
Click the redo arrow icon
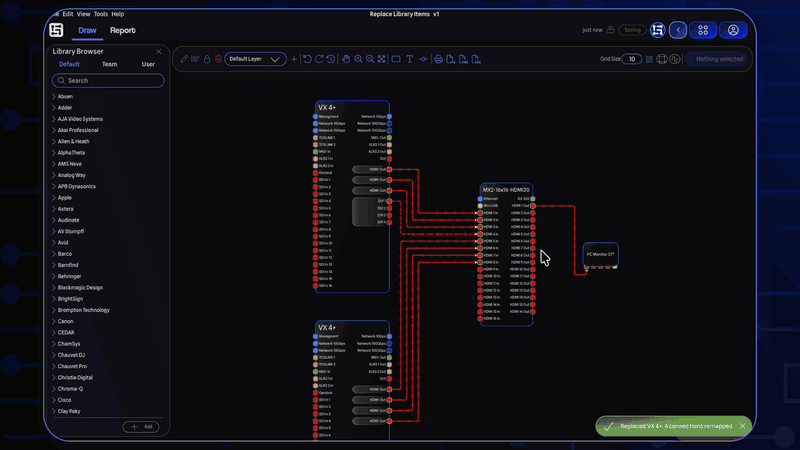[x=319, y=59]
